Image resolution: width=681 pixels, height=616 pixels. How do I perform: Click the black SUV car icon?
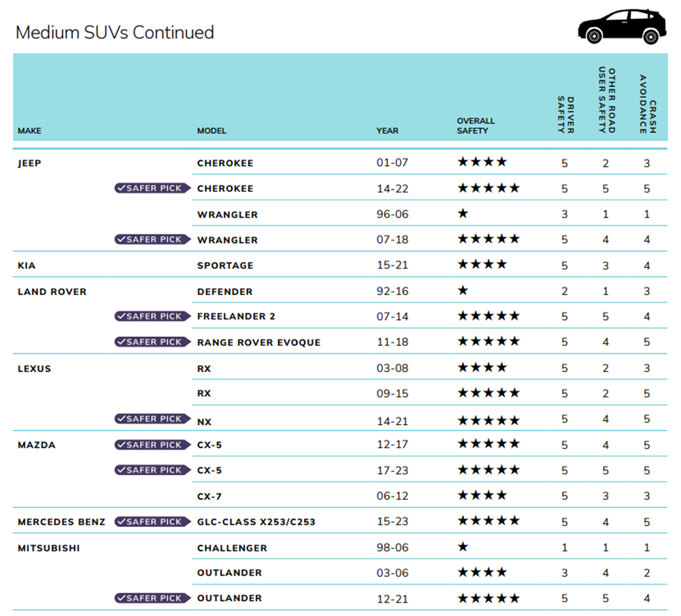click(622, 27)
